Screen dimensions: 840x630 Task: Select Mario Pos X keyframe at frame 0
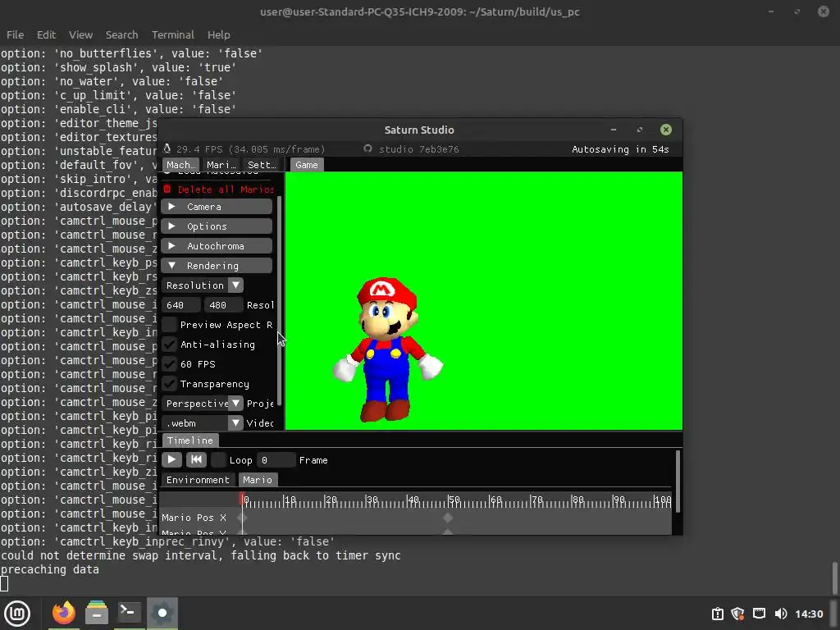coord(243,518)
